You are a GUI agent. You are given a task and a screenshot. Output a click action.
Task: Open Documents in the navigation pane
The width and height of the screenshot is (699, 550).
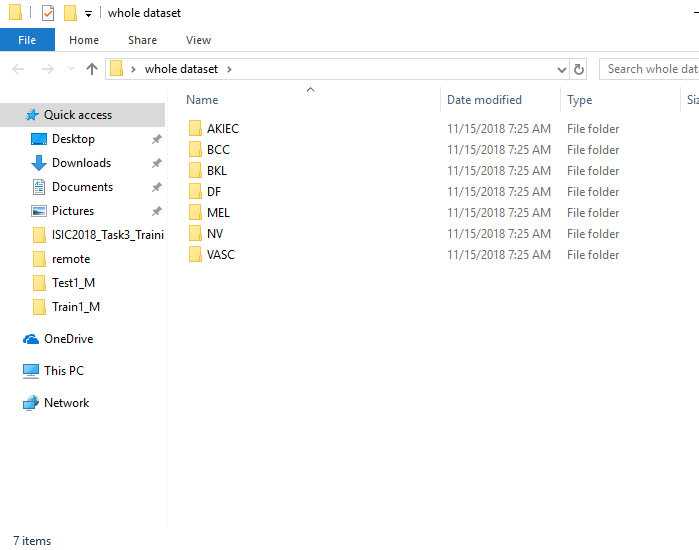[82, 187]
